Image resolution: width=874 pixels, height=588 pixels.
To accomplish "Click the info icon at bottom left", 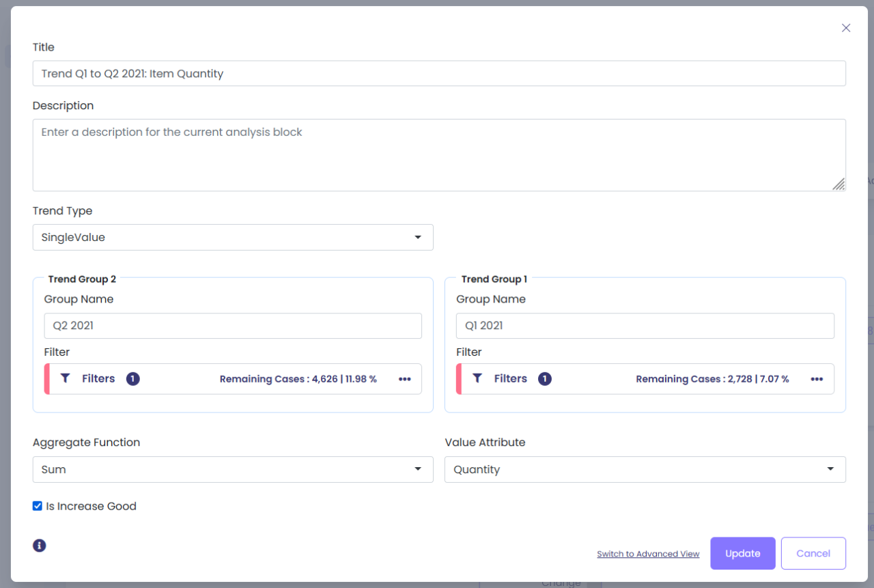I will coord(40,545).
